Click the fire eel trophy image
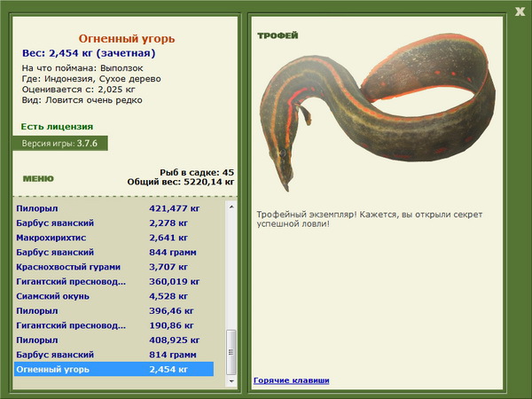This screenshot has width=532, height=399. 378,112
